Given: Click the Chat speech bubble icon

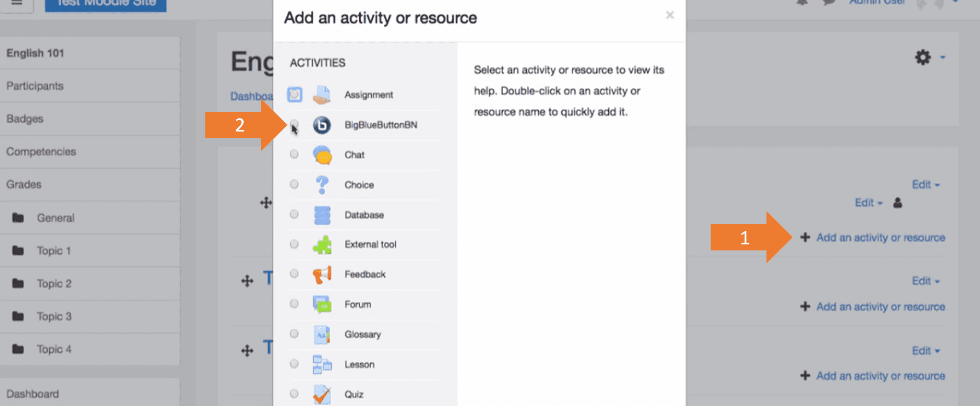Looking at the screenshot, I should click(x=322, y=155).
